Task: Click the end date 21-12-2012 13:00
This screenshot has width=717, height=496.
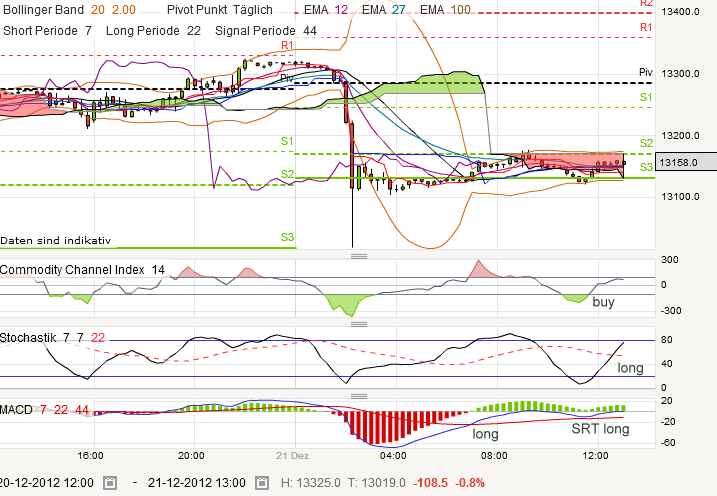Action: [x=197, y=483]
